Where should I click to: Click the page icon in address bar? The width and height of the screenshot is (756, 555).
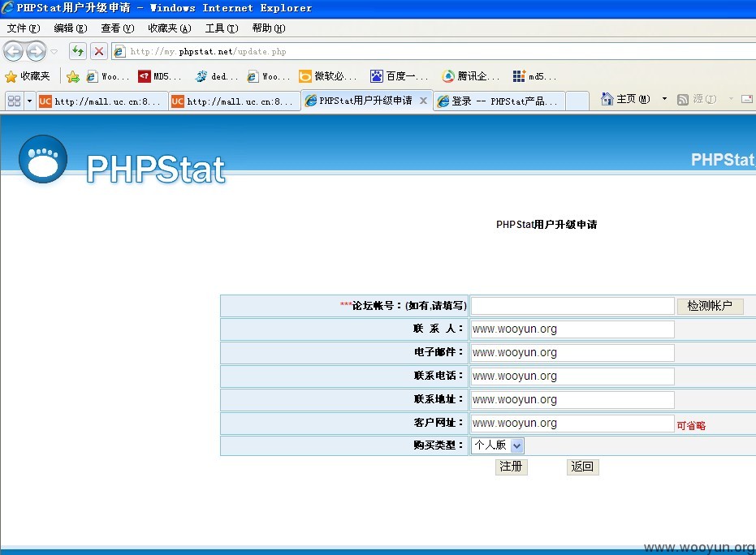(x=119, y=52)
